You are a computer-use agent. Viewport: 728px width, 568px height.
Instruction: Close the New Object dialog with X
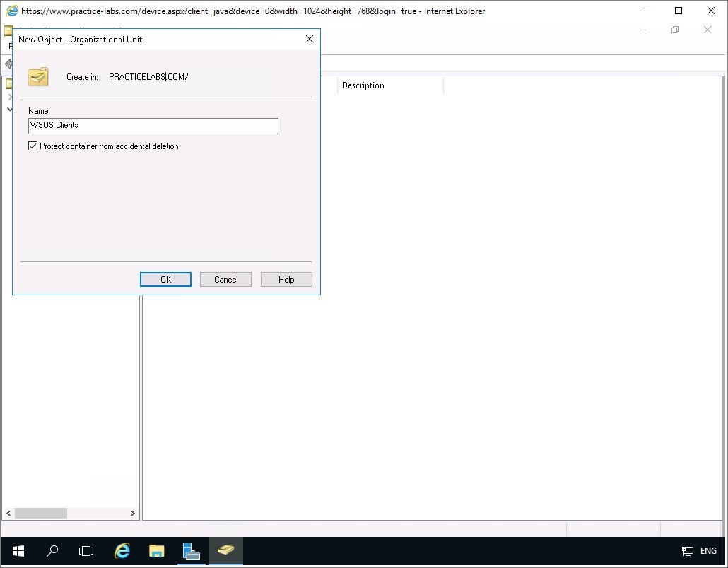point(309,40)
